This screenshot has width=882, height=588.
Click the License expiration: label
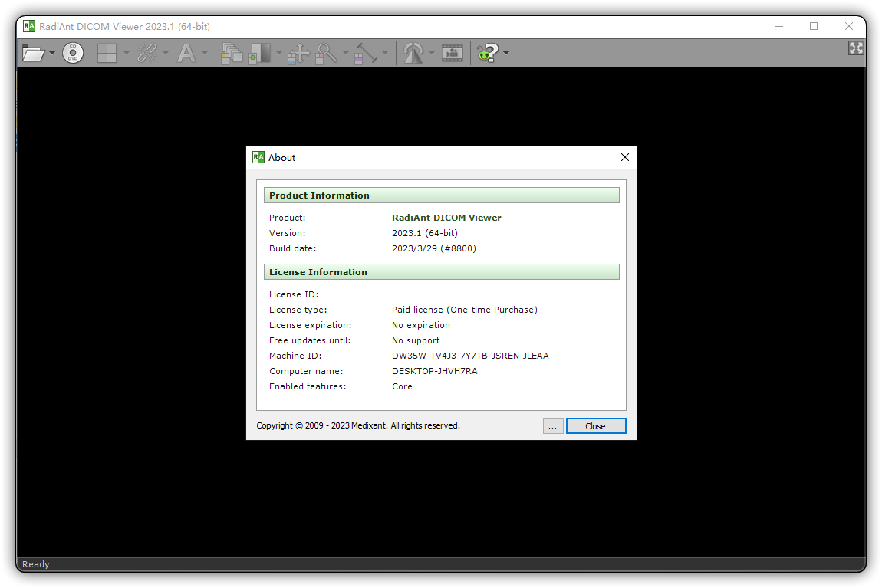point(310,326)
